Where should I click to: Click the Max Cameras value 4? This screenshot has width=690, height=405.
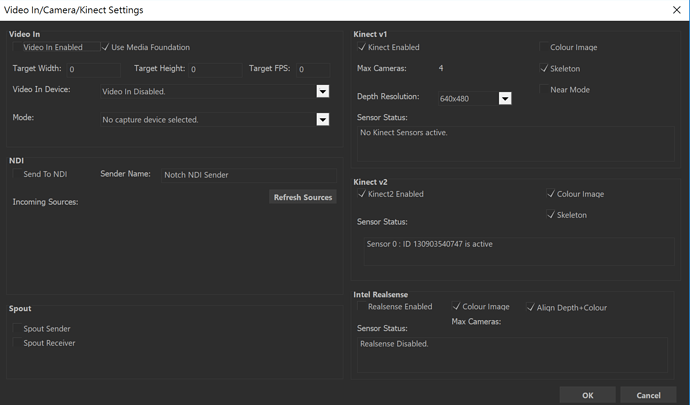tap(441, 68)
